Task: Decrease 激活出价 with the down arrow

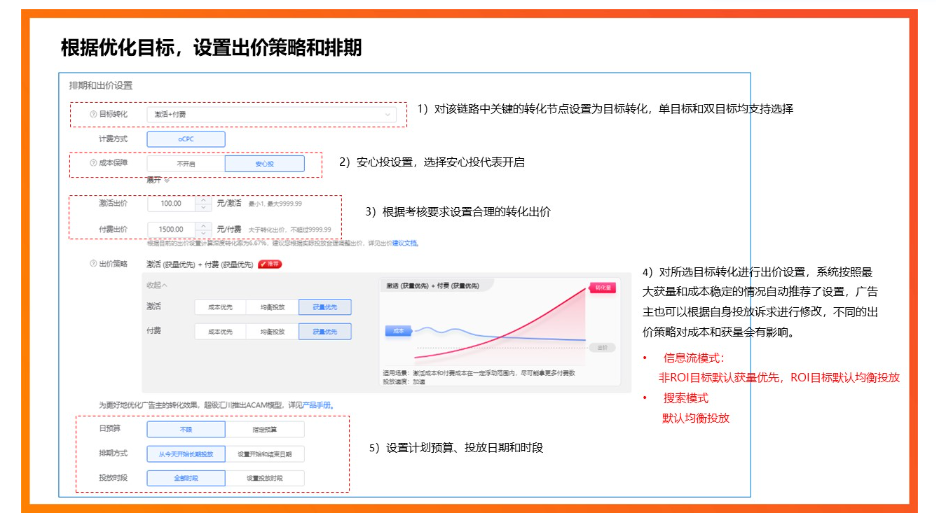Action: point(204,208)
